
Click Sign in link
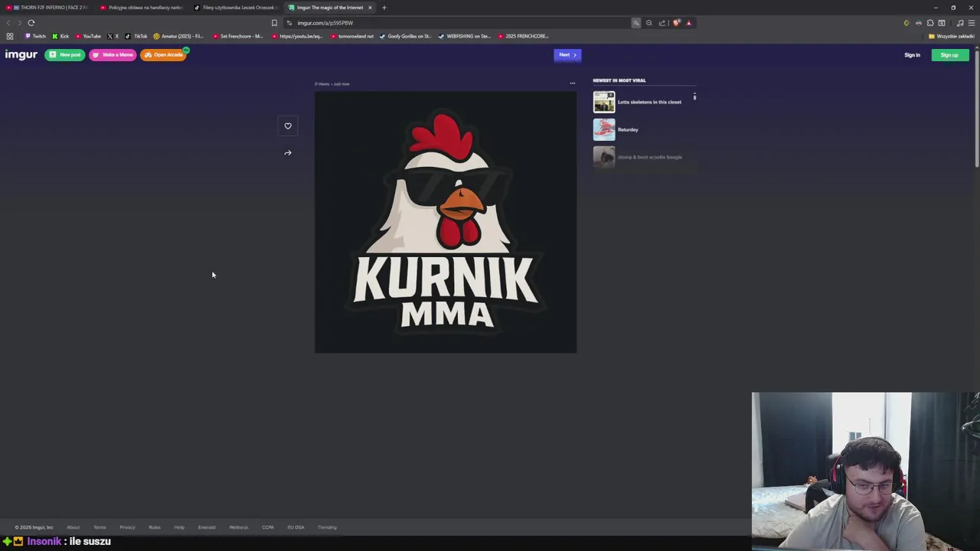[912, 55]
